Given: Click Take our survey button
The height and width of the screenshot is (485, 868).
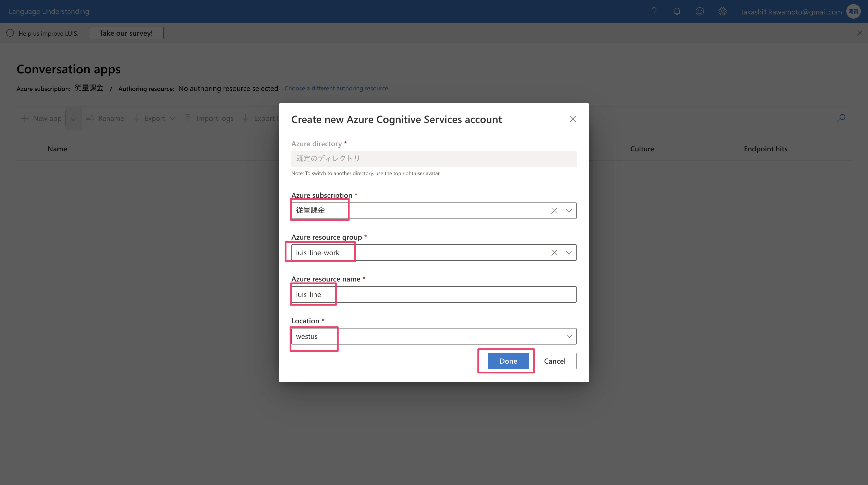Looking at the screenshot, I should (126, 33).
